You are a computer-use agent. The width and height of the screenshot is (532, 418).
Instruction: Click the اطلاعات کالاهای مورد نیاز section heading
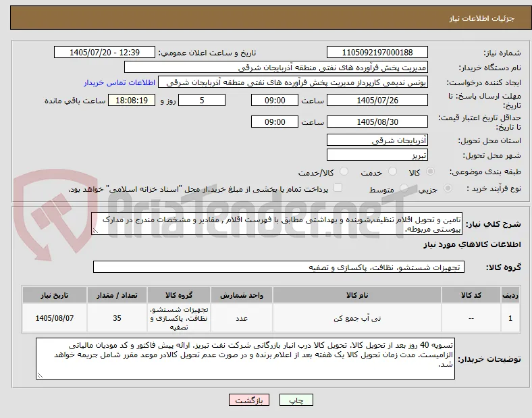472,244
